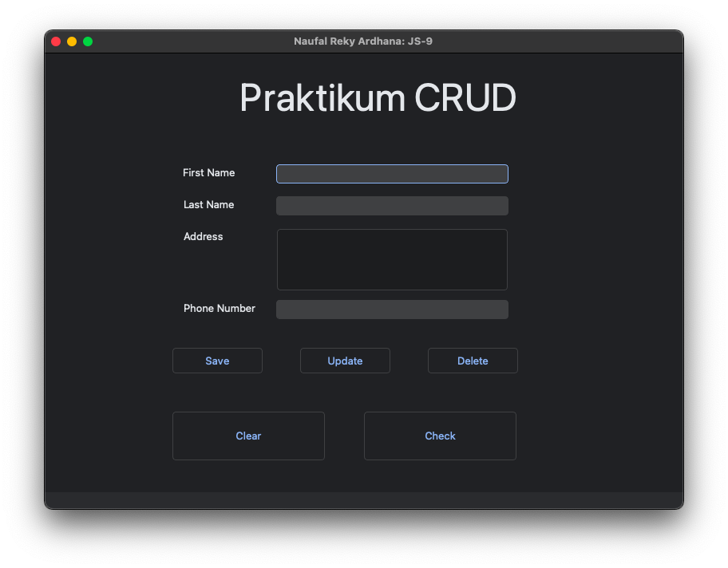The image size is (728, 568).
Task: Click the Praktikum CRUD heading
Action: (378, 98)
